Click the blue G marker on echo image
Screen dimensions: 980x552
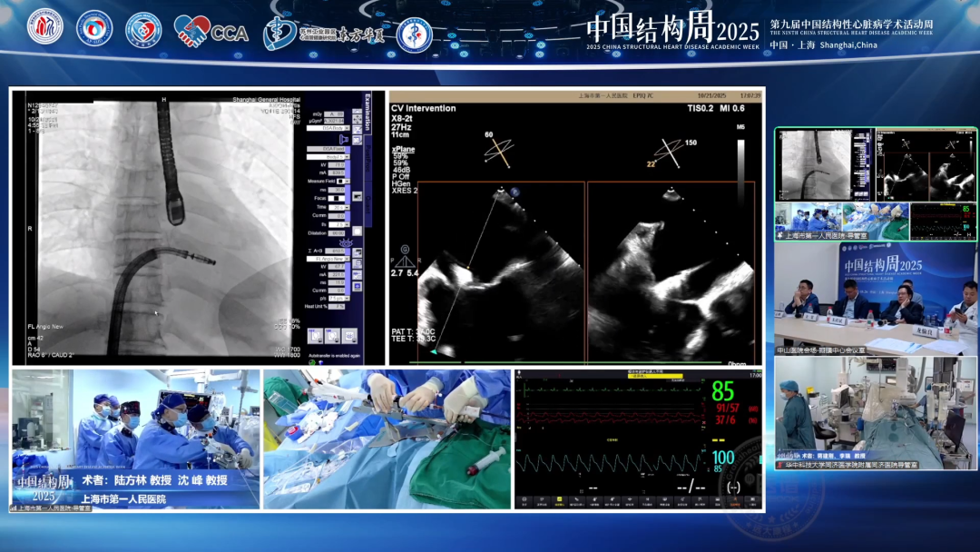[405, 249]
